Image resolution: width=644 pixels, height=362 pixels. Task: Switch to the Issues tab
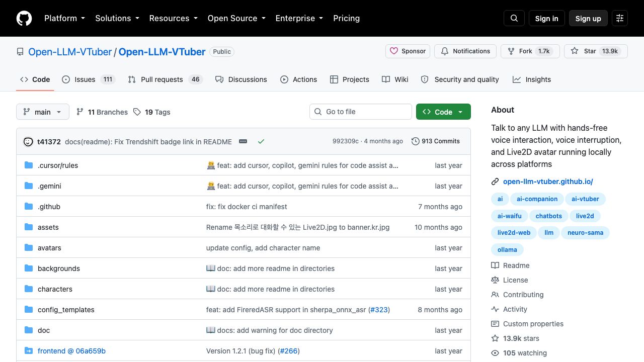click(x=89, y=79)
